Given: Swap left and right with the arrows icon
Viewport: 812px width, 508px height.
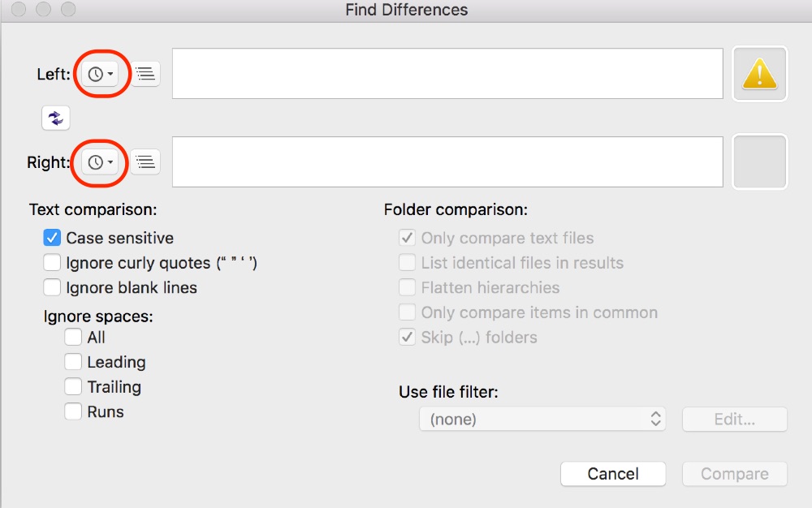Looking at the screenshot, I should pos(56,118).
